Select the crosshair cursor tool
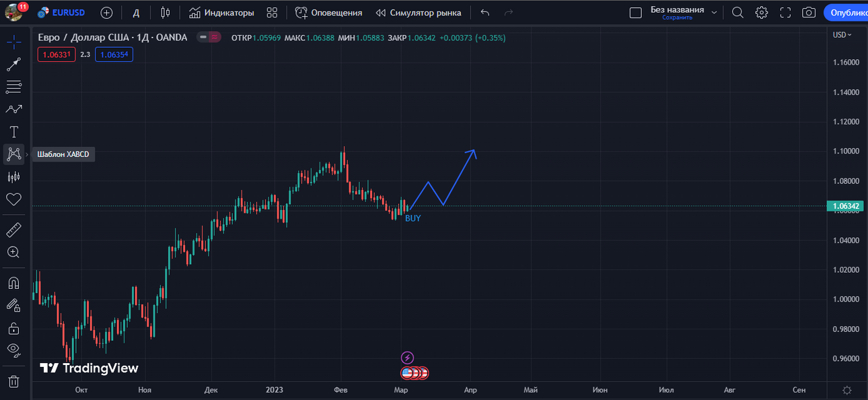 pyautogui.click(x=13, y=42)
